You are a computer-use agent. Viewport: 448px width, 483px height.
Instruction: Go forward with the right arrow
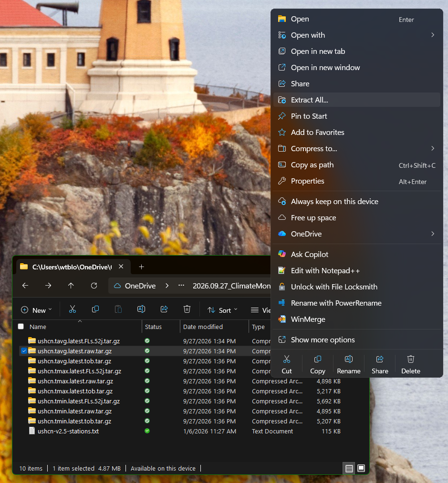pos(48,286)
